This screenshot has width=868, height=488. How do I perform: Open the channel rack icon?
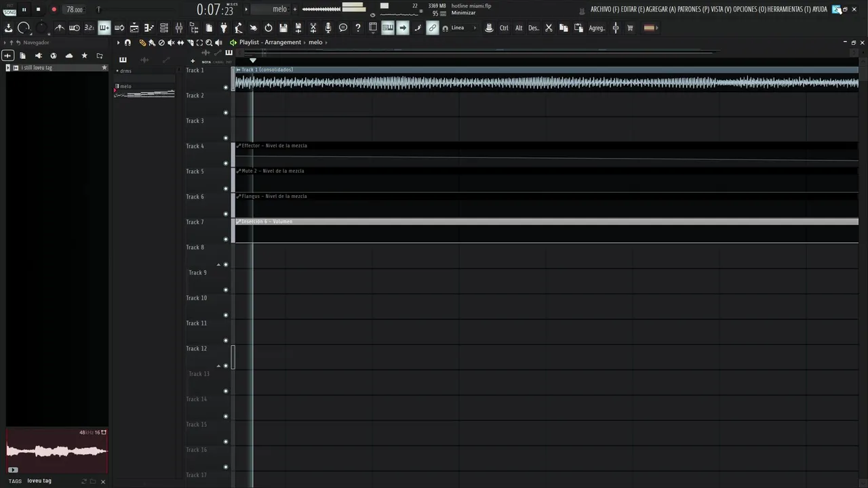(x=164, y=28)
